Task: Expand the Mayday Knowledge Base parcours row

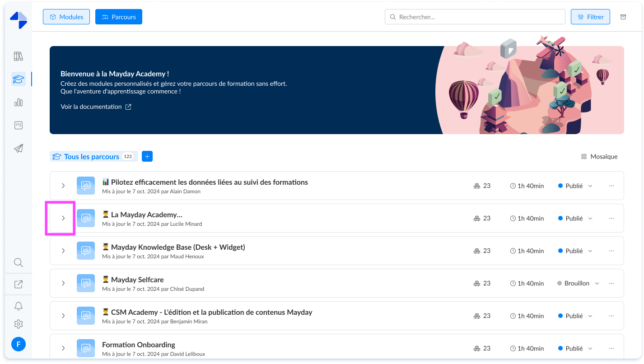Action: pos(63,251)
